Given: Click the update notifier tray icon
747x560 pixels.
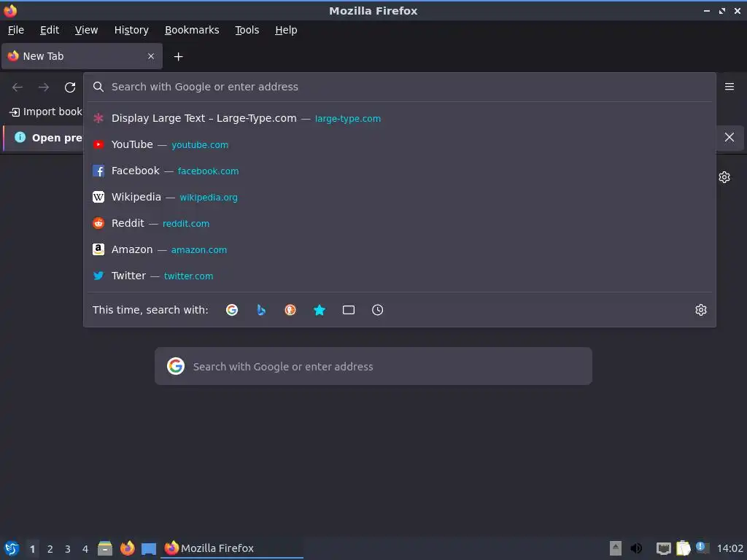Looking at the screenshot, I should click(702, 548).
